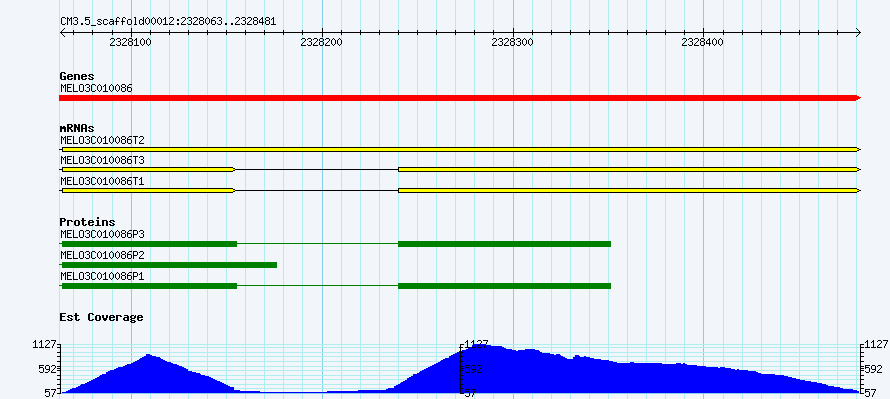Image resolution: width=890 pixels, height=399 pixels.
Task: Click the second segment of protein MELO3C010086P3
Action: [x=505, y=244]
